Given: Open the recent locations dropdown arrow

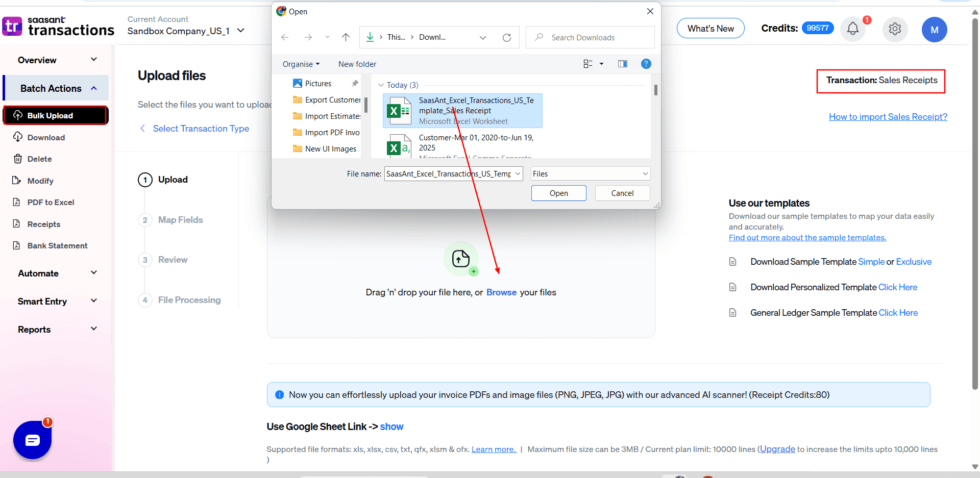Looking at the screenshot, I should [x=327, y=37].
